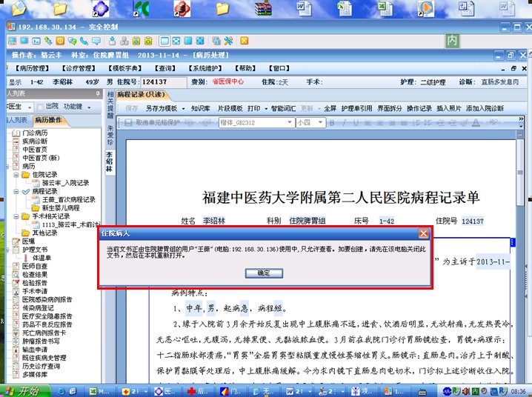532x397 pixels.
Task: Open the 【病历管理】 menu
Action: (x=33, y=68)
